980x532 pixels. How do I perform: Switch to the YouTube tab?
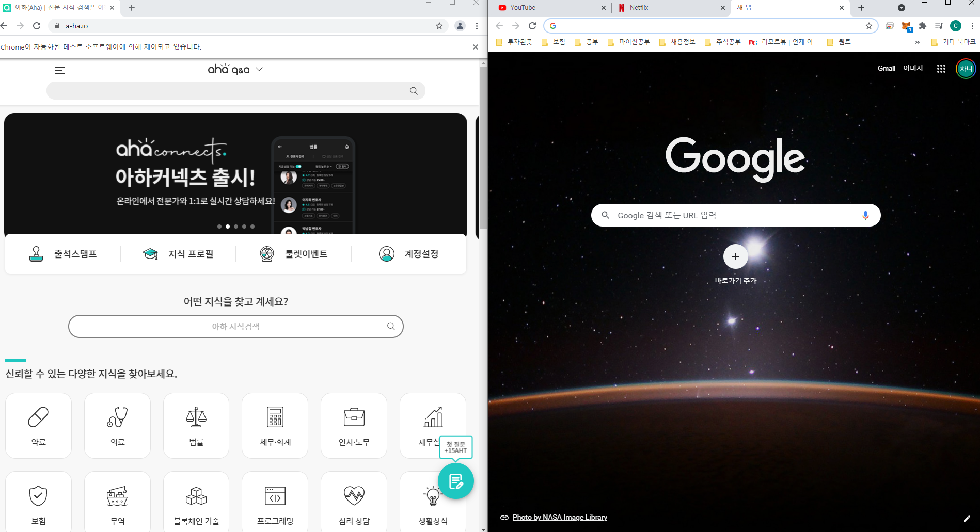[548, 8]
